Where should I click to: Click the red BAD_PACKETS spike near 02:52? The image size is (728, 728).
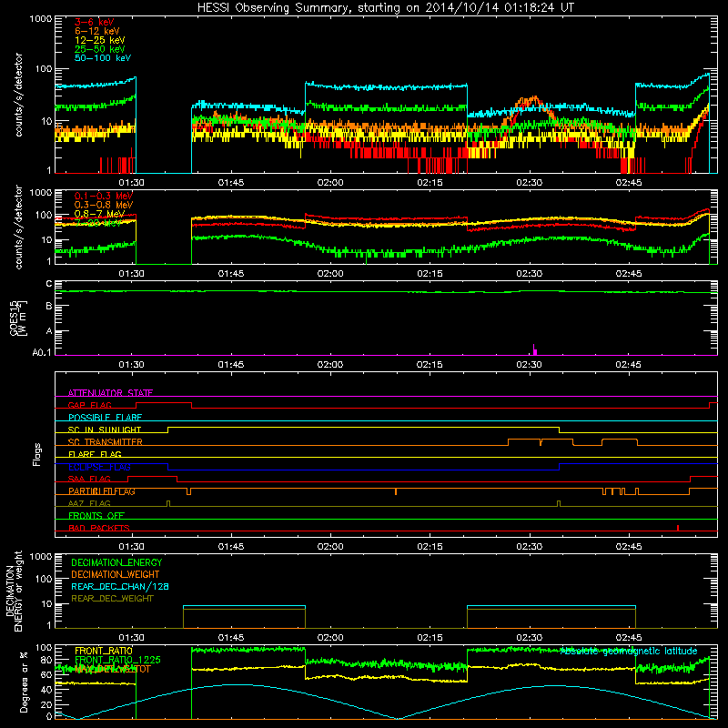click(678, 528)
